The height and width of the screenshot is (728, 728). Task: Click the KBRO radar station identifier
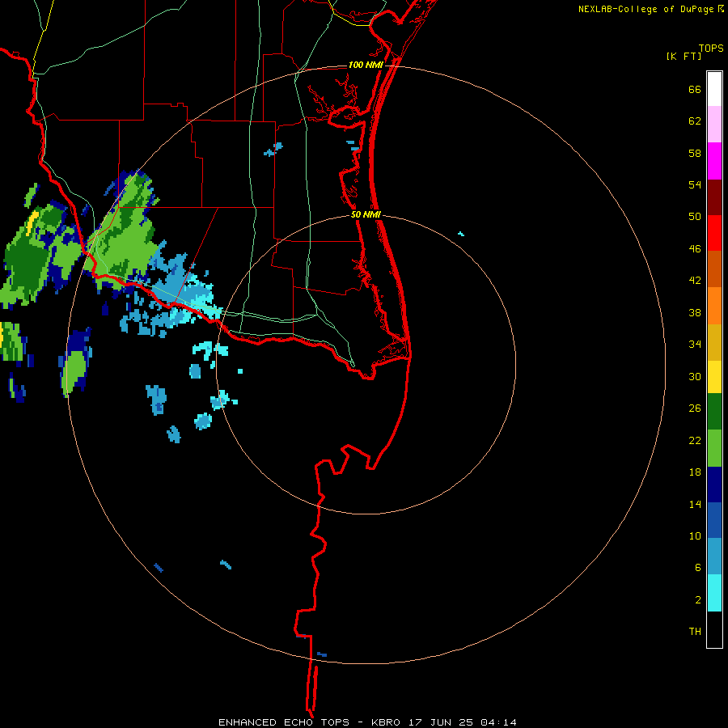[x=385, y=722]
